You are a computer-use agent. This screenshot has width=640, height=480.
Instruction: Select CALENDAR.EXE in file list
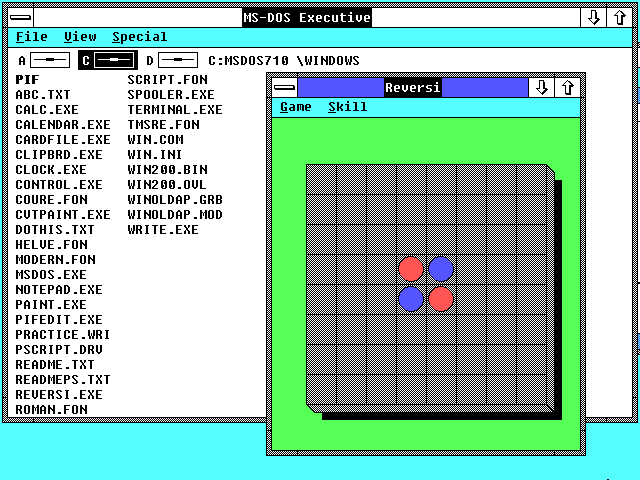pyautogui.click(x=63, y=124)
